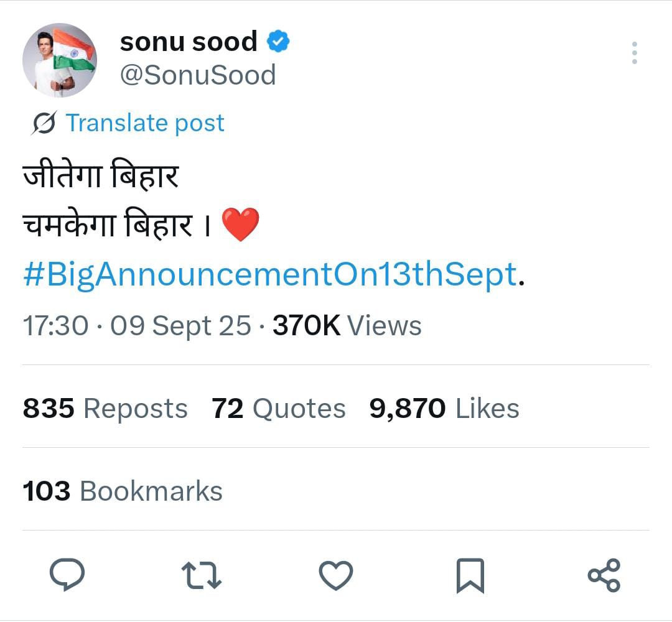672x622 pixels.
Task: Click the sonu sood display name
Action: click(189, 42)
